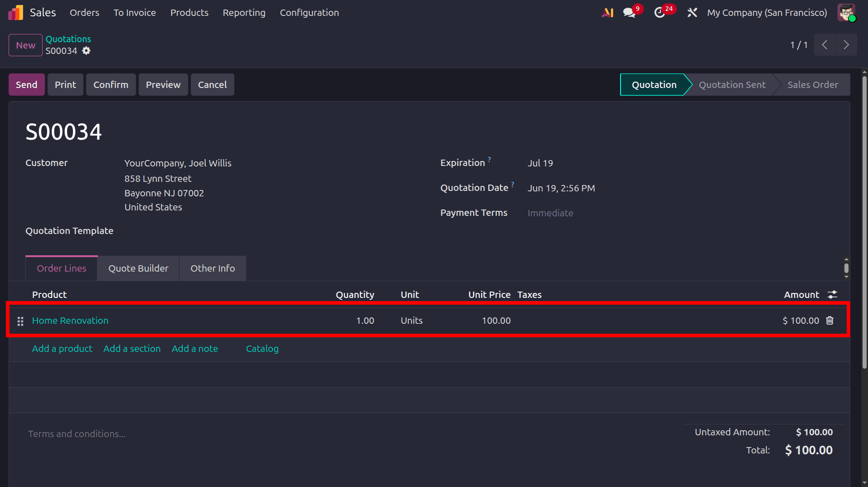This screenshot has height=487, width=868.
Task: Click the Add a product link
Action: tap(62, 349)
